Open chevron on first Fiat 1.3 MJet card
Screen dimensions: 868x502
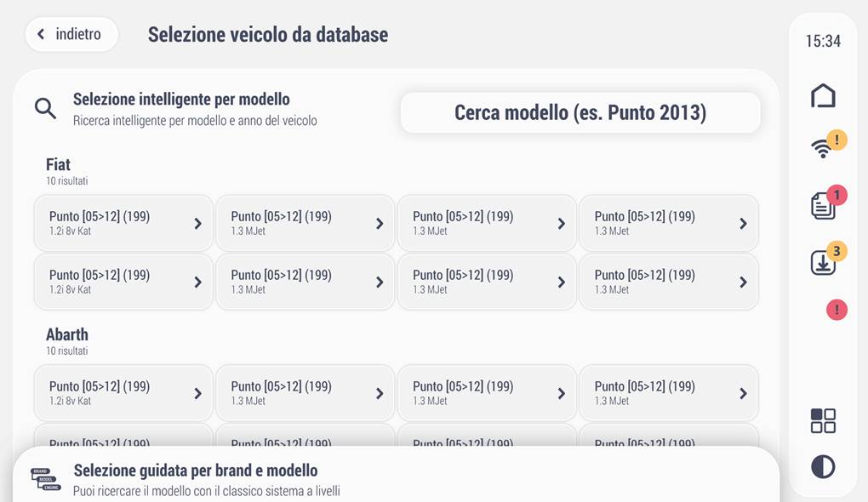pyautogui.click(x=380, y=224)
